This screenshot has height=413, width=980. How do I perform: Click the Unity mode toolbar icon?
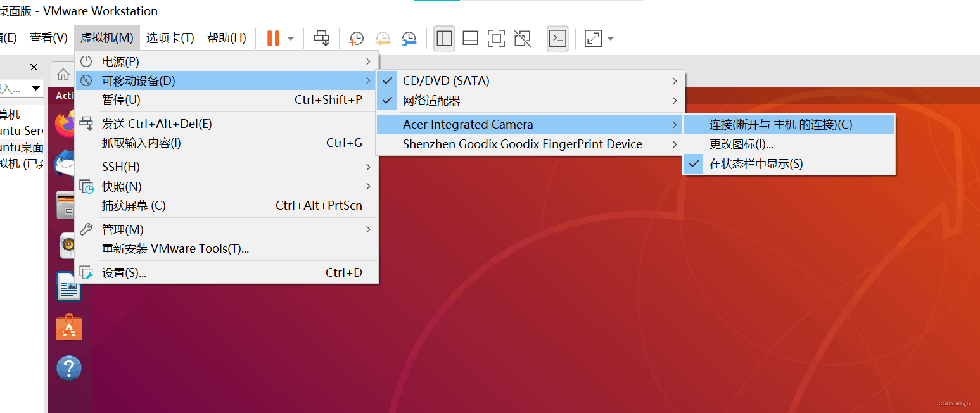coord(522,38)
